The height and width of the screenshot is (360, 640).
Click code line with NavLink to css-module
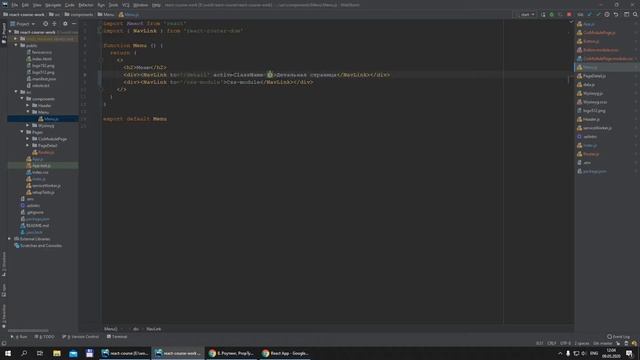(x=218, y=82)
